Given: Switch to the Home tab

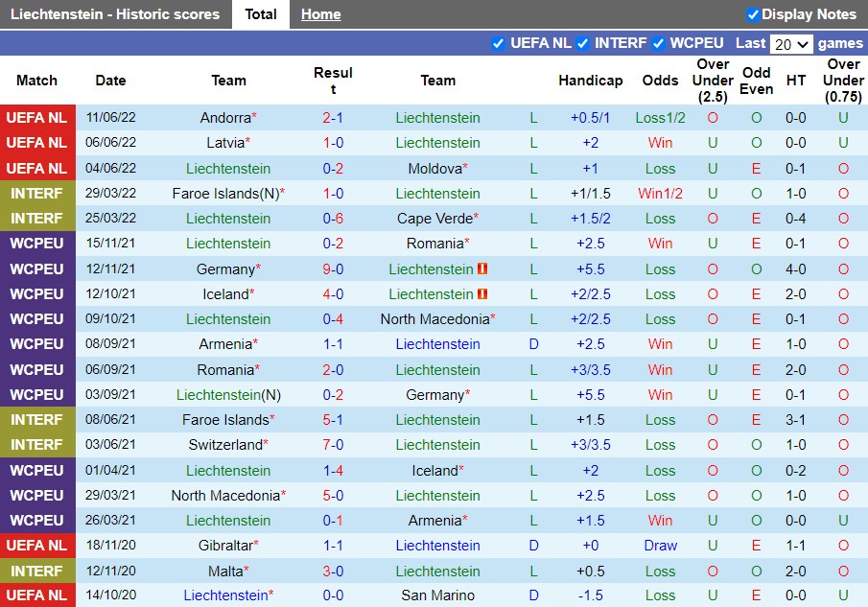Looking at the screenshot, I should (320, 14).
